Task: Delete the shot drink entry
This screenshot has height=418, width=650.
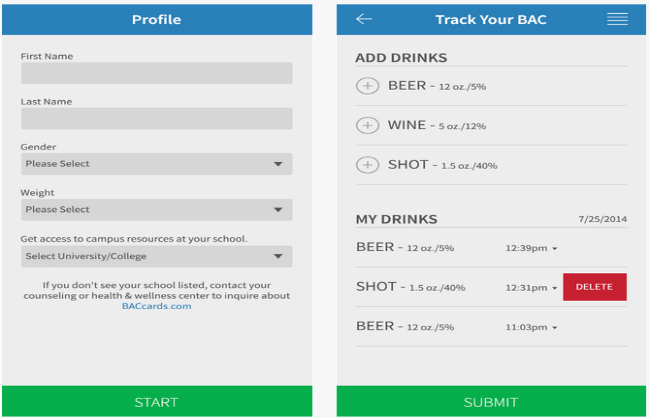Action: click(594, 287)
